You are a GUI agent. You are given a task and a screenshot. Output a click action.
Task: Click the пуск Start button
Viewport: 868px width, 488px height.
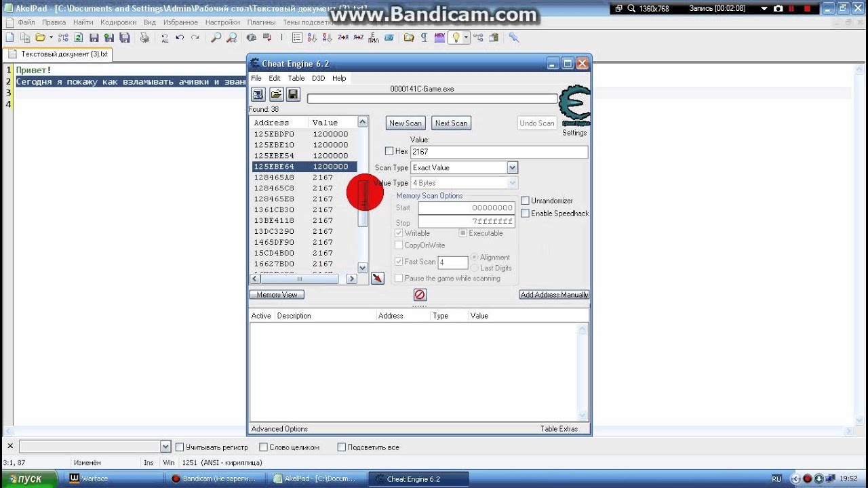coord(28,479)
